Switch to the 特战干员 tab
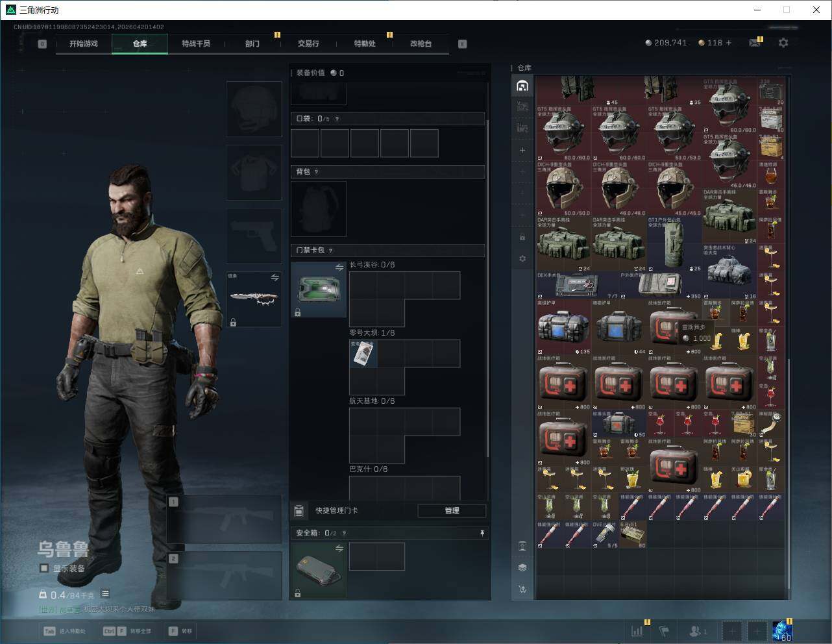832x644 pixels. click(x=196, y=43)
